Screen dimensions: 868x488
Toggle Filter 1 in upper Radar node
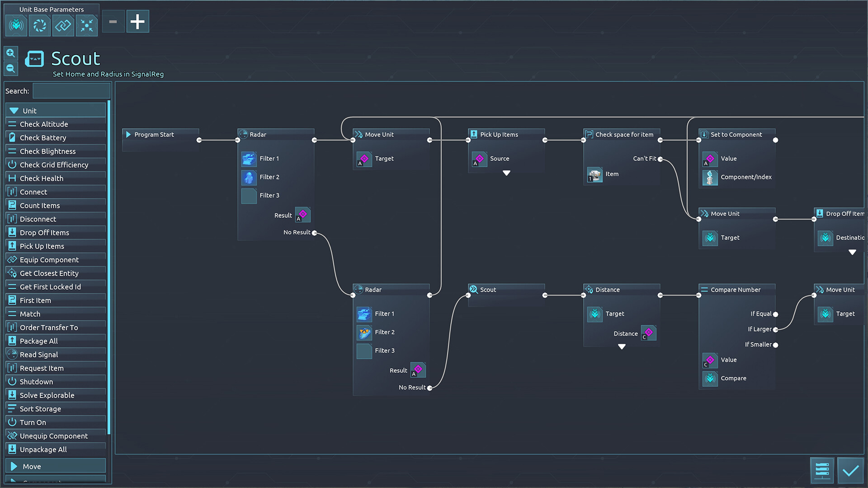coord(249,159)
